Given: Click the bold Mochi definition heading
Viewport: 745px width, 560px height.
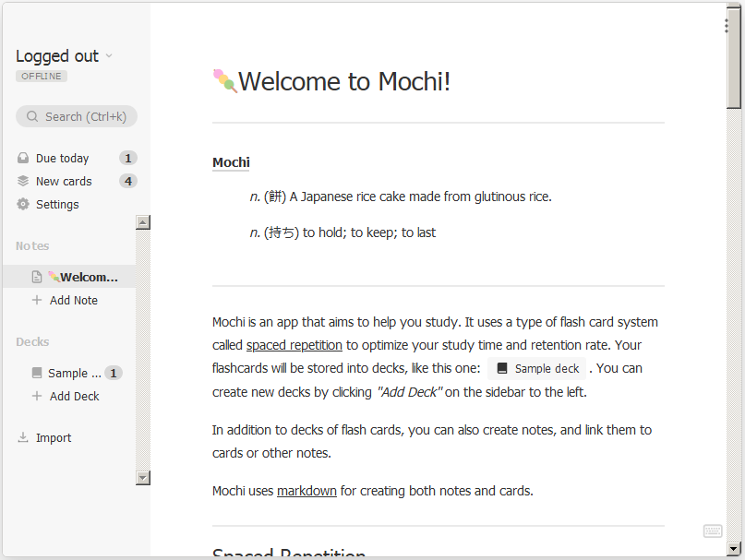Looking at the screenshot, I should pyautogui.click(x=231, y=162).
